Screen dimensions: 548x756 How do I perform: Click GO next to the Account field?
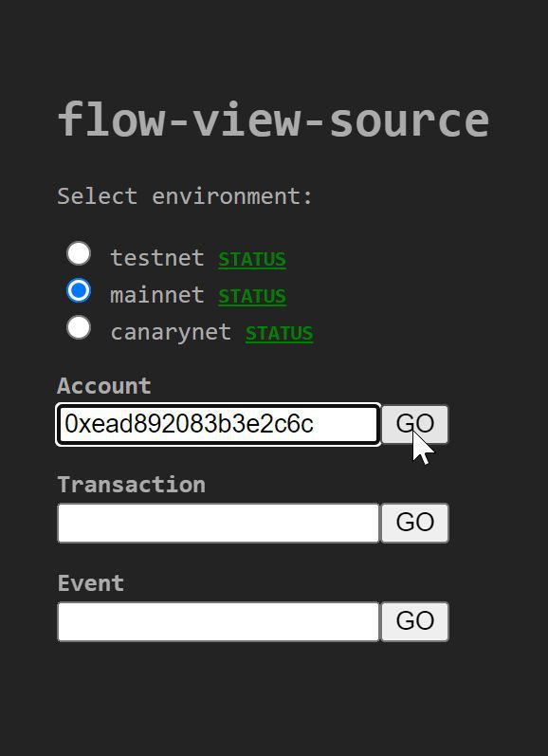(415, 424)
